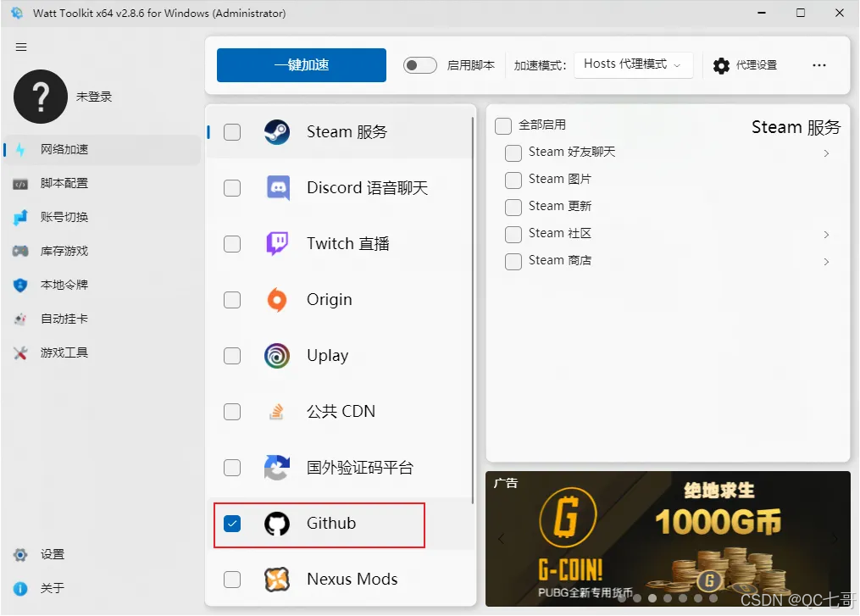
Task: Click the script icon beside 脚本配置
Action: [20, 184]
